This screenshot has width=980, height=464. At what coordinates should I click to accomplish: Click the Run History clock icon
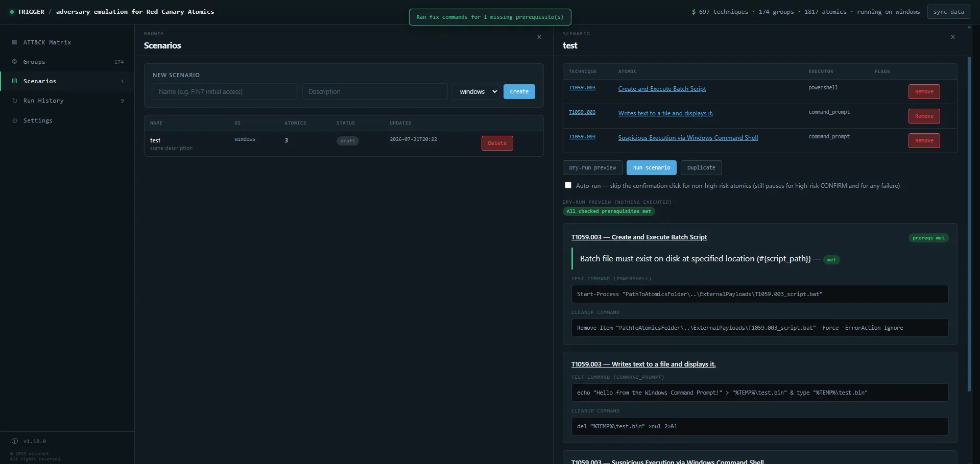point(14,101)
